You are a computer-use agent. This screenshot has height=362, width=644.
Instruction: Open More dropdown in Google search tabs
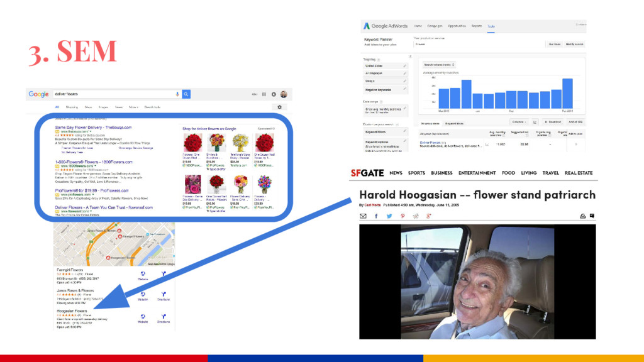click(133, 107)
